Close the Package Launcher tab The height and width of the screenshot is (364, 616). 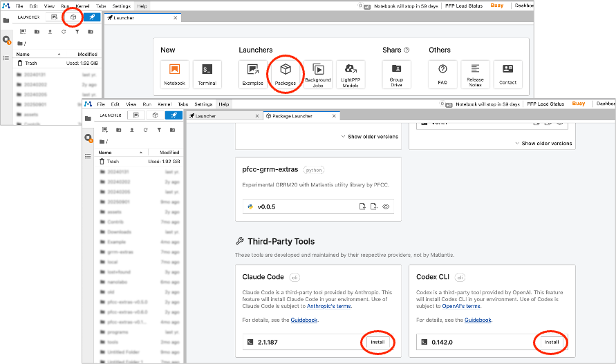334,116
